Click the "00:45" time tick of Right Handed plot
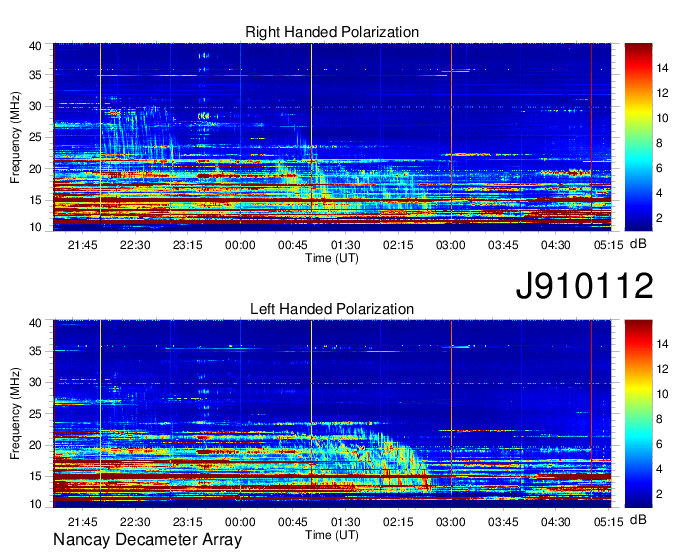This screenshot has height=552, width=680. [x=293, y=245]
